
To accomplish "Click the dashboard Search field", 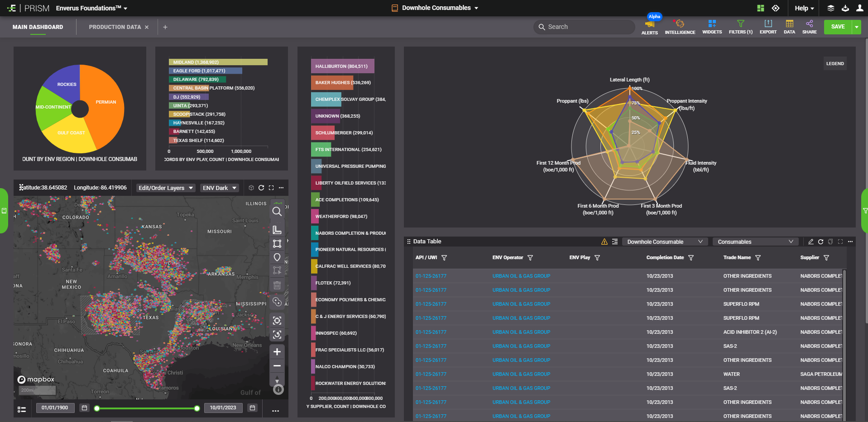I will pos(584,27).
